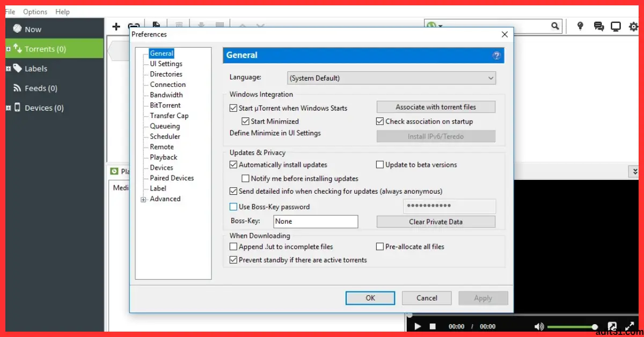Image resolution: width=644 pixels, height=337 pixels.
Task: Click the Torrents arrows icon in sidebar
Action: tap(17, 48)
